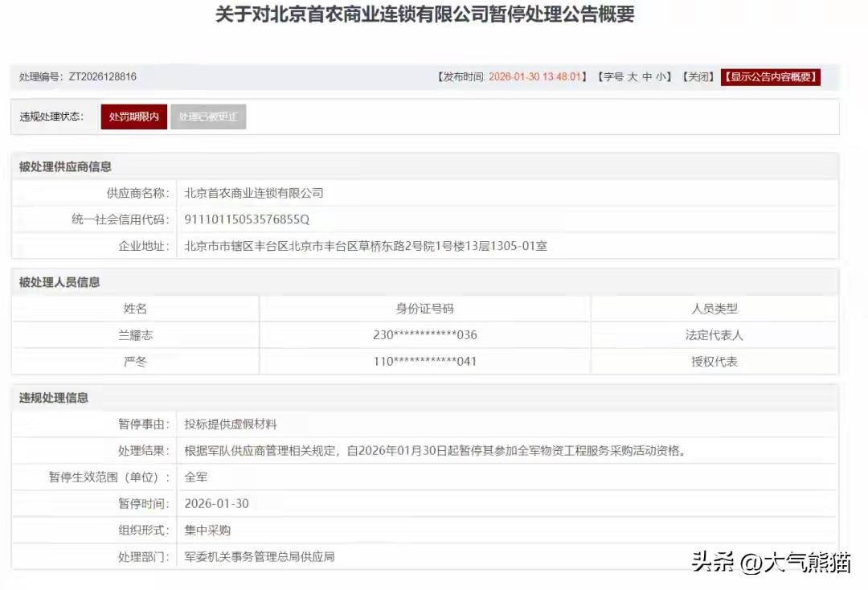868x590 pixels.
Task: Click the 严冬 authorized representative row
Action: (x=135, y=361)
